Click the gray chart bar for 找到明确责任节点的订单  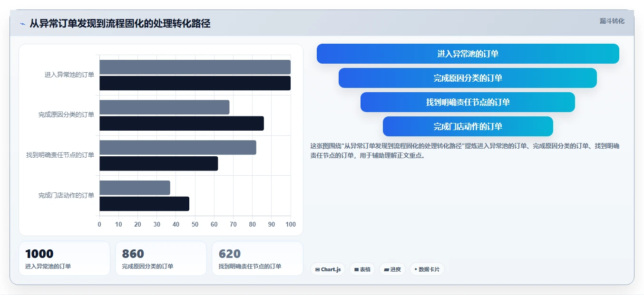tap(178, 147)
